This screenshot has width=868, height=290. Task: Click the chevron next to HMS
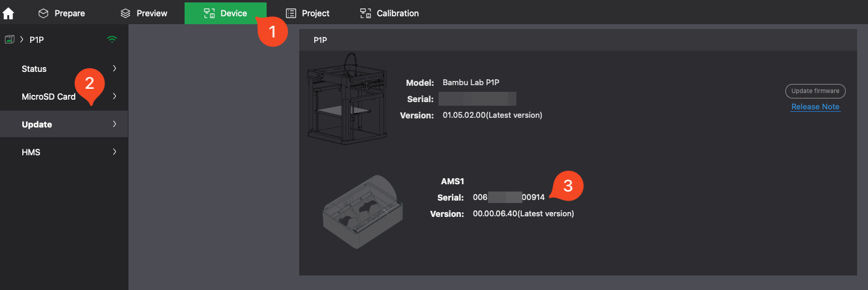(114, 152)
